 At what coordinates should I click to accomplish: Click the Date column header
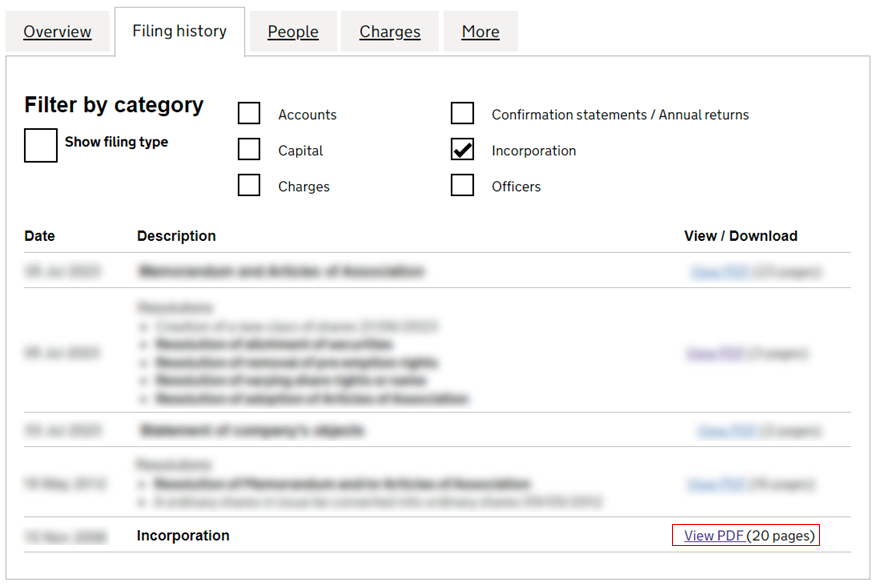coord(40,236)
